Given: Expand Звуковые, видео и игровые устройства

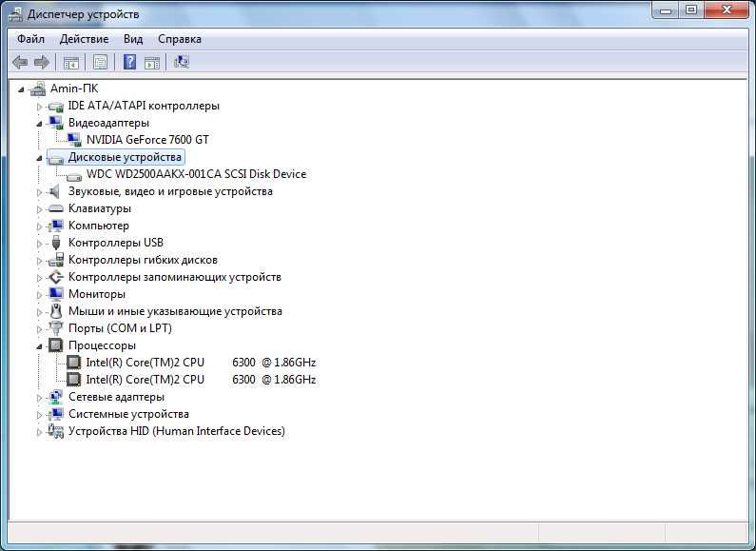Looking at the screenshot, I should [40, 192].
